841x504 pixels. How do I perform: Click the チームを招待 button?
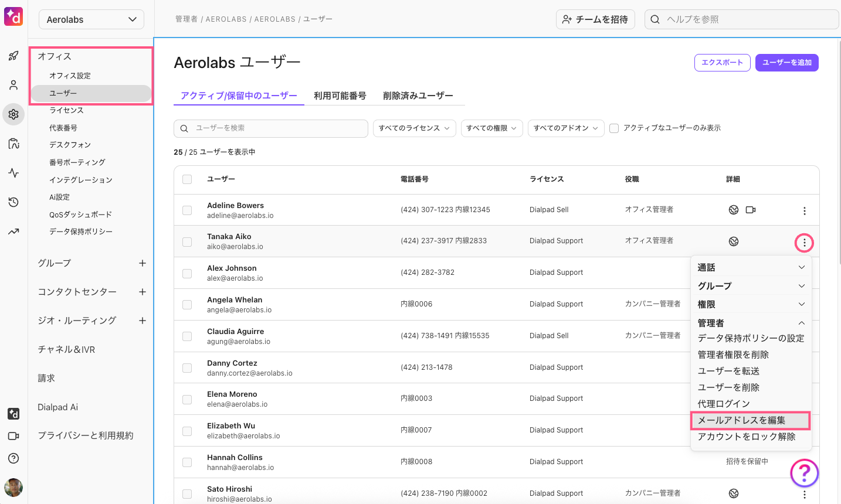(595, 19)
